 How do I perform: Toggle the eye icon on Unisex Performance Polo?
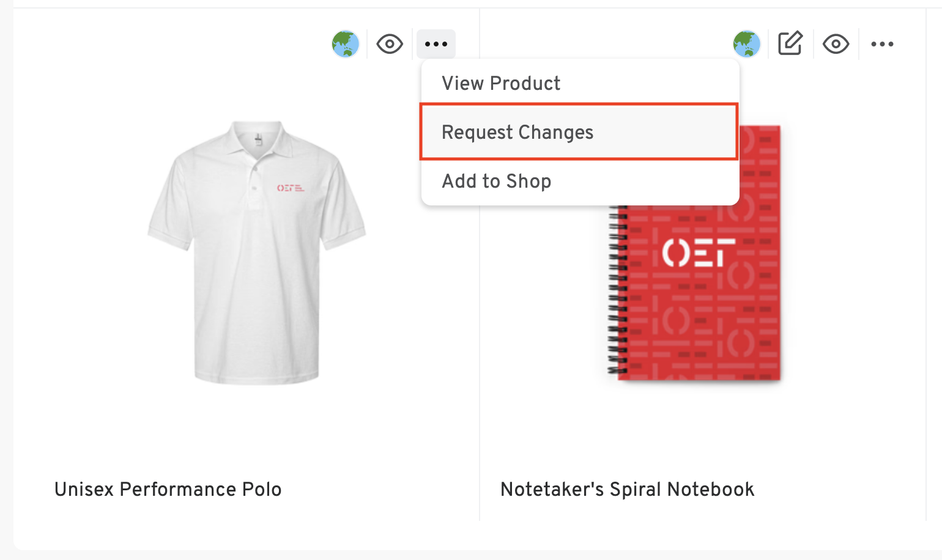[x=390, y=44]
